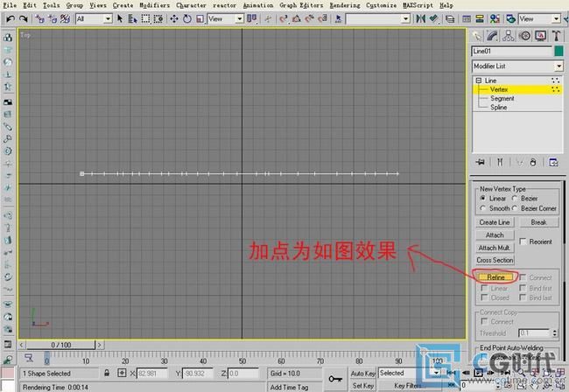Open the Hierarchy command panel tab
Screen dimensions: 569x392
click(509, 36)
